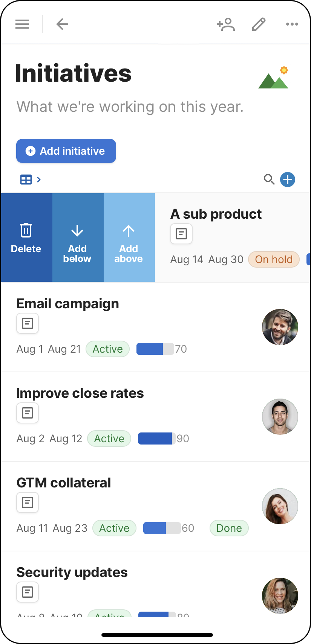This screenshot has width=311, height=644.
Task: Tap the blue plus circle icon
Action: point(288,180)
